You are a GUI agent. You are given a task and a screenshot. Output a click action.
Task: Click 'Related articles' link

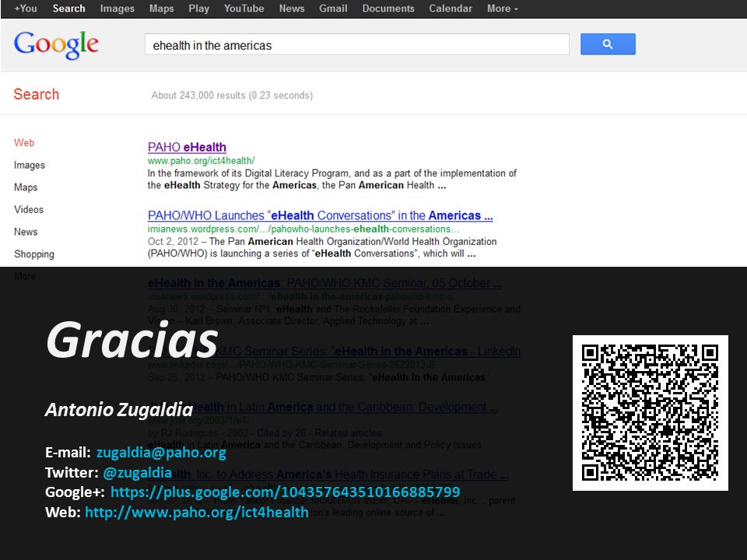point(348,433)
